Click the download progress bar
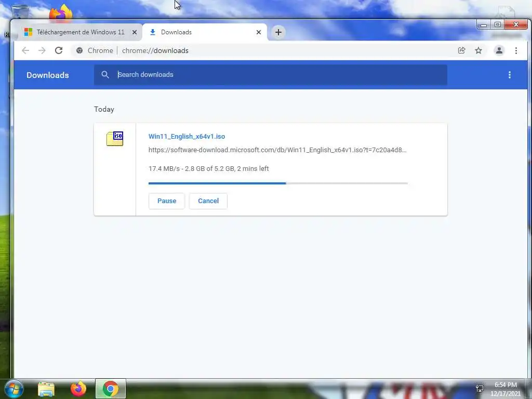This screenshot has height=399, width=532. pos(278,183)
